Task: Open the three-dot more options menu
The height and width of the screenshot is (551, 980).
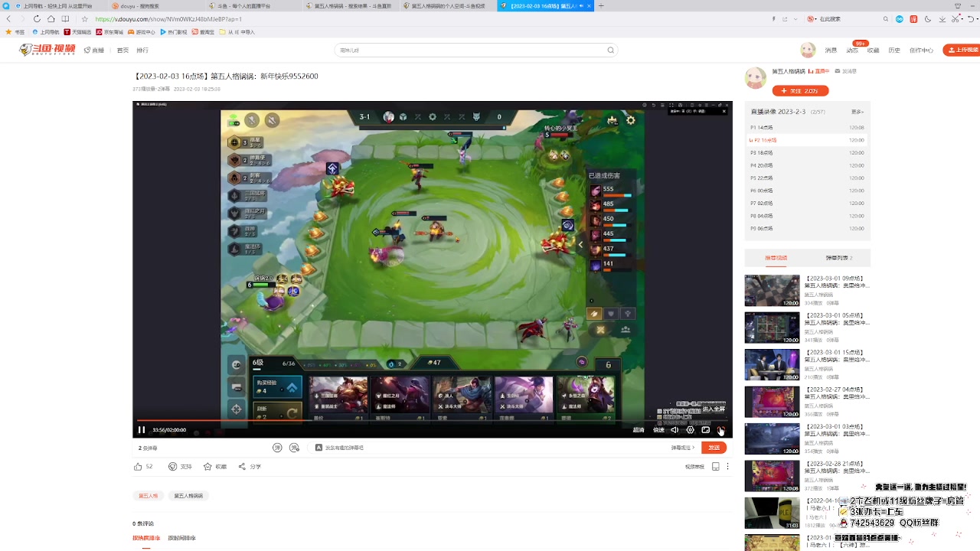Action: (x=727, y=466)
